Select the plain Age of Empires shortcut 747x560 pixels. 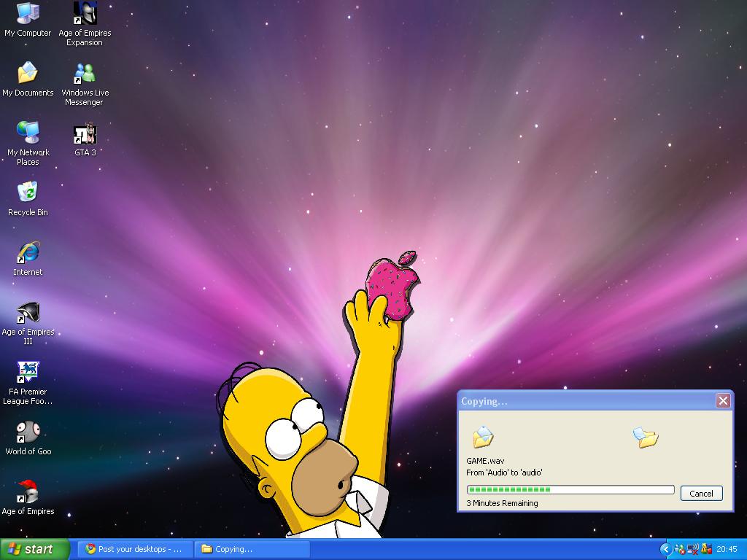click(28, 498)
